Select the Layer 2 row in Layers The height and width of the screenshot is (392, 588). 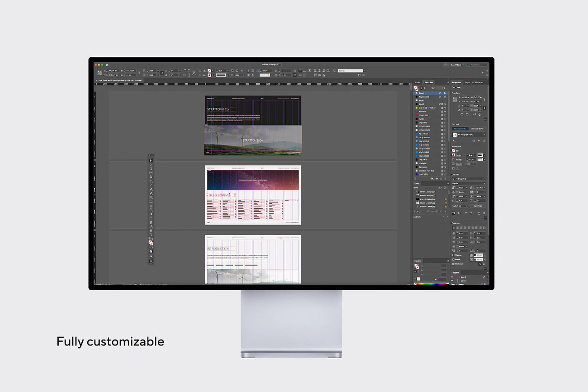tap(469, 277)
